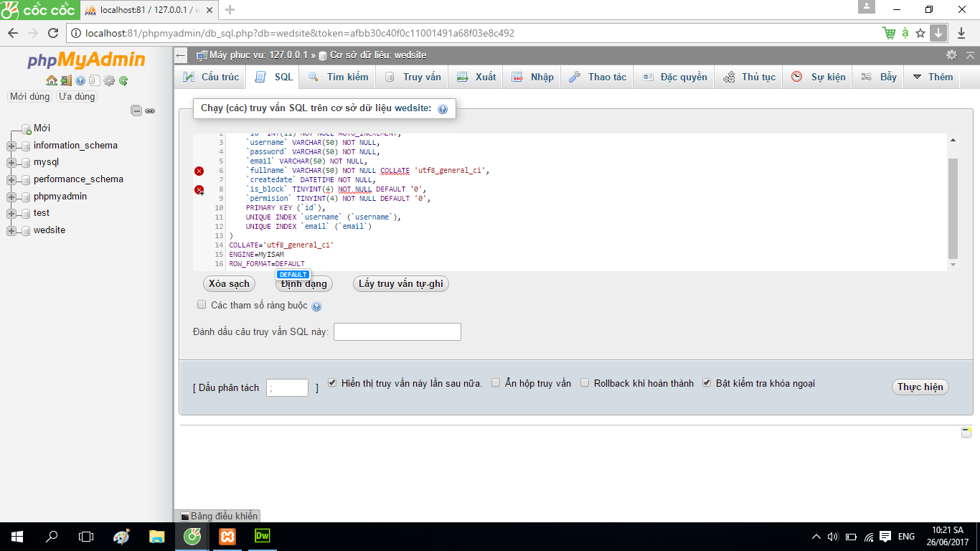Open the Thao tác tab
Image resolution: width=980 pixels, height=551 pixels.
(598, 77)
